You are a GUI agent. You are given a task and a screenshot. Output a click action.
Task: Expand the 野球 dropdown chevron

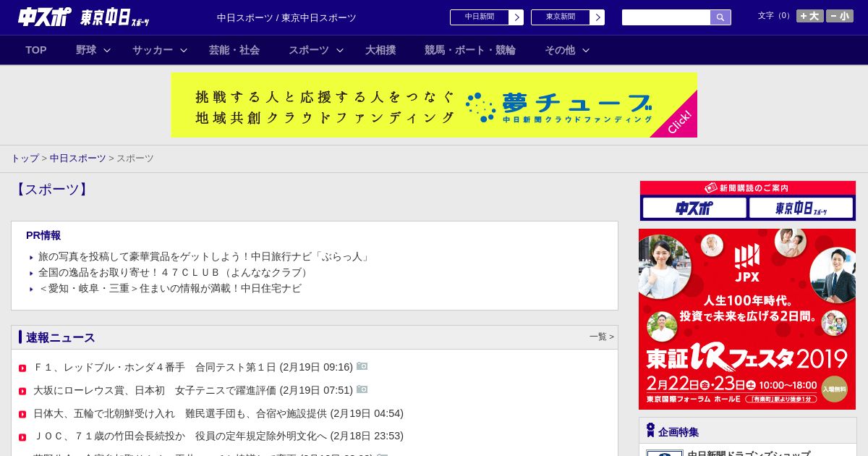107,50
